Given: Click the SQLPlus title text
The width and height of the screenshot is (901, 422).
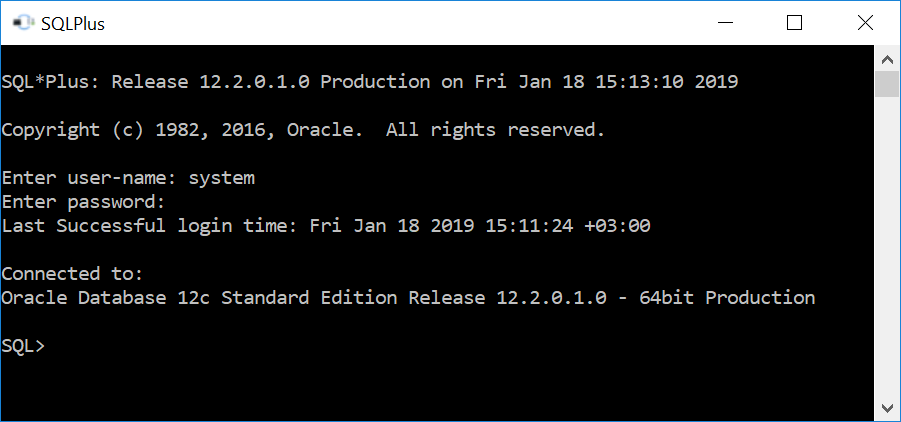Looking at the screenshot, I should (x=73, y=24).
